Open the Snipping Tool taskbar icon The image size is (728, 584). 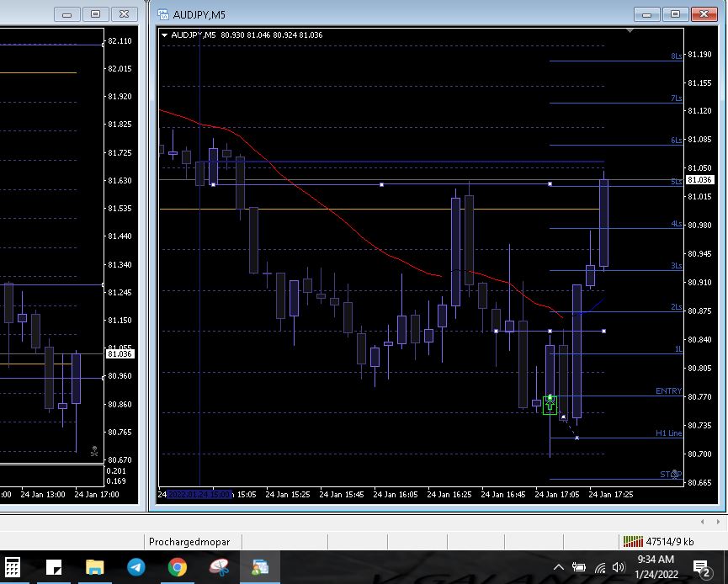tap(219, 567)
